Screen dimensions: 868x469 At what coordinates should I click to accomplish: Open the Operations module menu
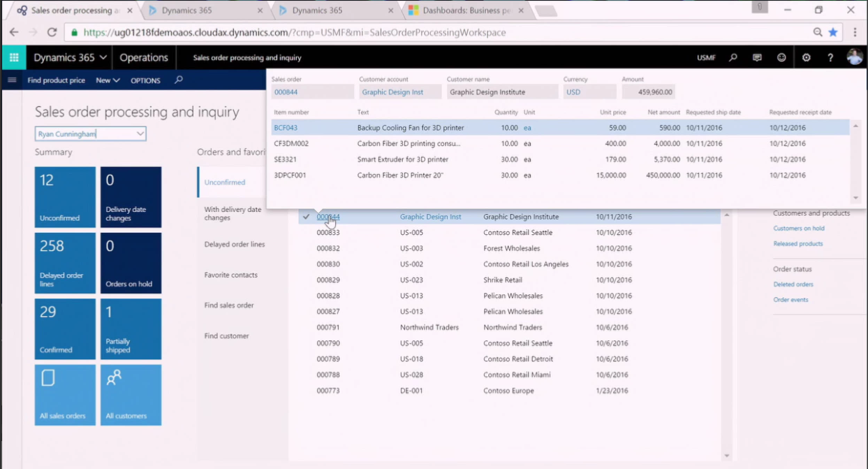point(144,57)
